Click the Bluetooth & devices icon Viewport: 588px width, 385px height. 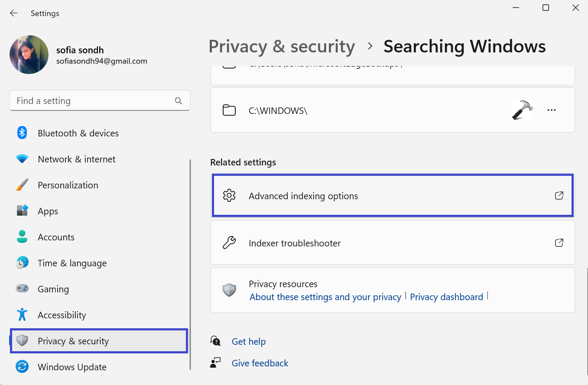click(x=22, y=133)
